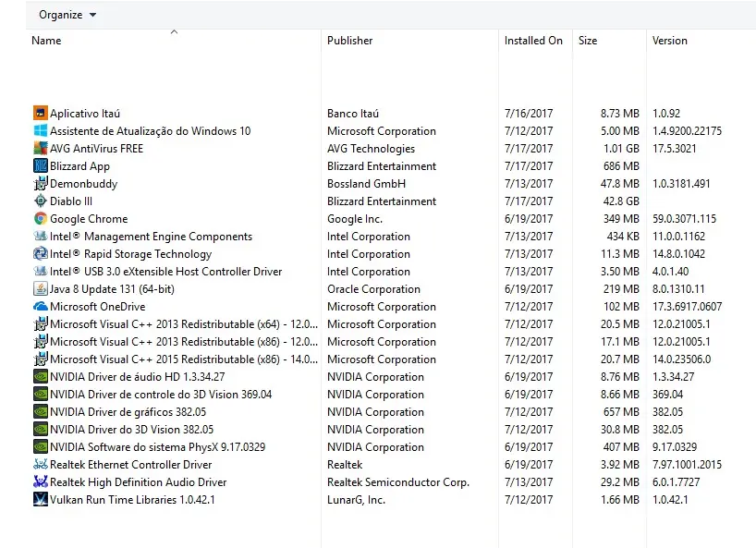Select the Java 8 Update 131 icon

41,288
